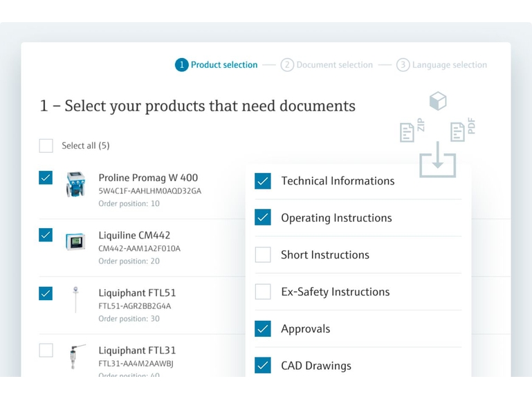Screen dimensions: 532x399
Task: Click the Liquiphant FTL51 product name
Action: click(x=137, y=293)
